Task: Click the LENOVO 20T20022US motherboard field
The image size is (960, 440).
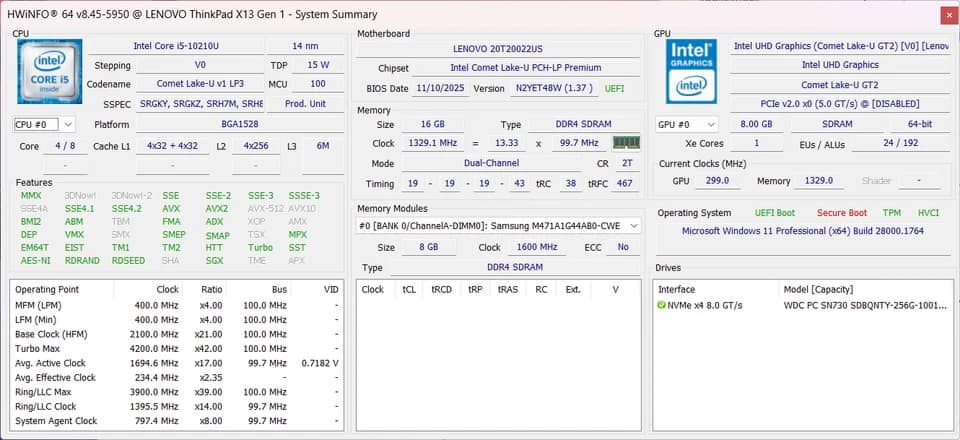Action: tap(498, 48)
